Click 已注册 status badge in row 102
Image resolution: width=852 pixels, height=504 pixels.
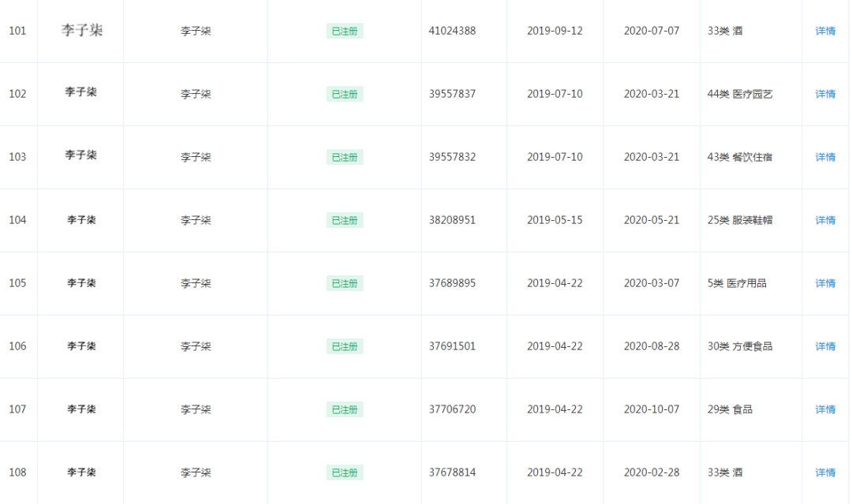[345, 94]
